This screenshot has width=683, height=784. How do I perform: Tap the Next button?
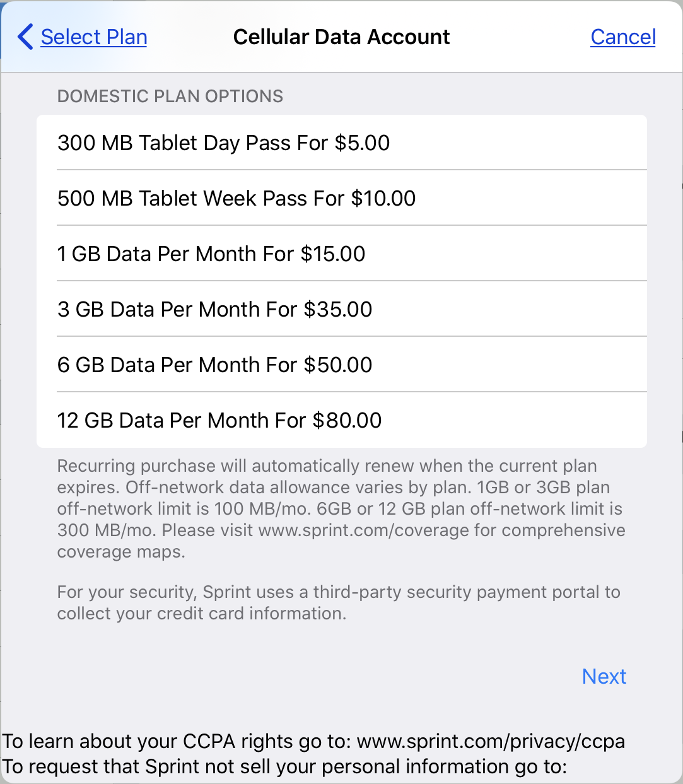pyautogui.click(x=604, y=677)
